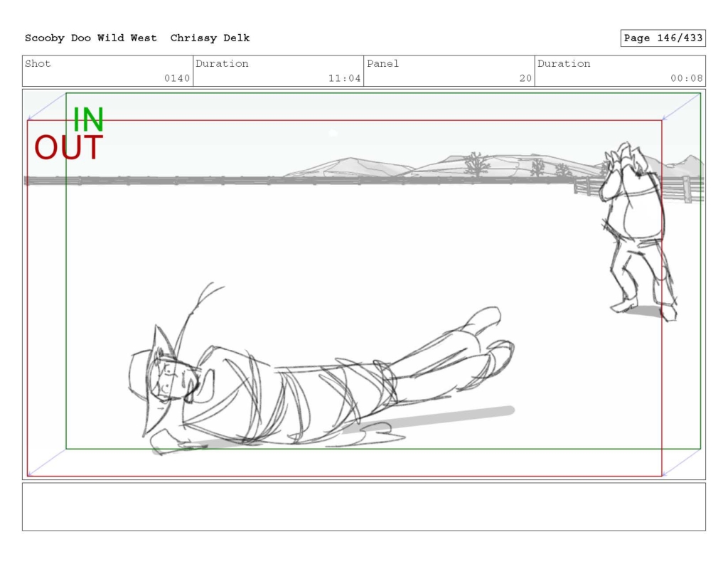Click the panel number '20'

tap(525, 78)
